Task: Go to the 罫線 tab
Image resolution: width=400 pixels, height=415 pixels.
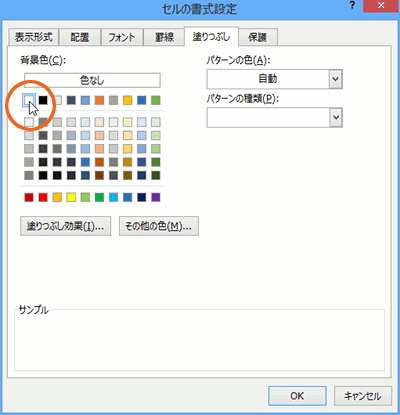Action: coord(164,37)
